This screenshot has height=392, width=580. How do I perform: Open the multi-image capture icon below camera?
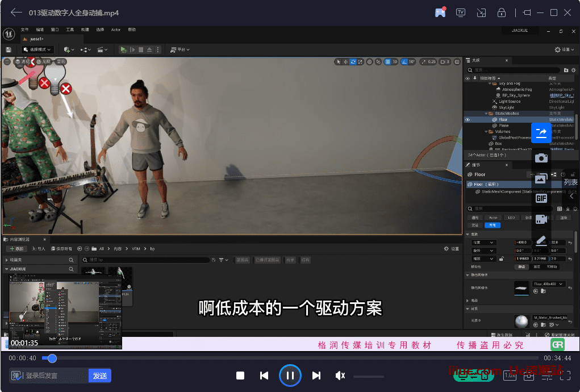(541, 178)
